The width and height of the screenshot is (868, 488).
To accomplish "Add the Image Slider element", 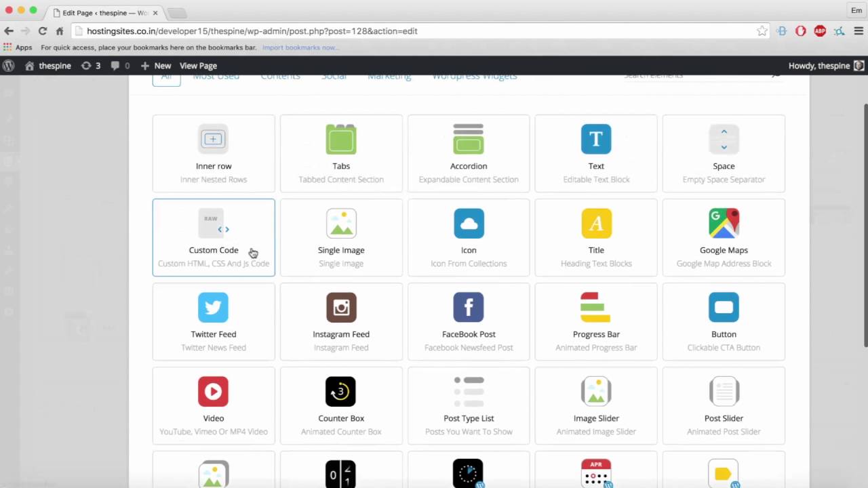I will pyautogui.click(x=596, y=405).
